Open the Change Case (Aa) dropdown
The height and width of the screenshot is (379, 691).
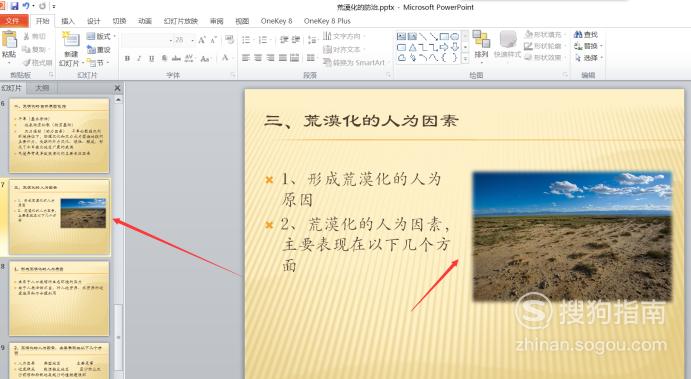click(x=205, y=58)
